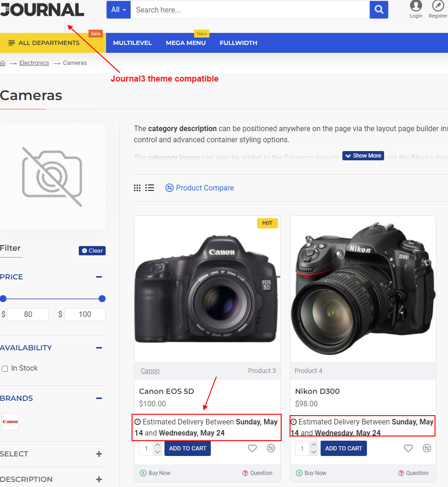Click Show More on category description
448x487 pixels.
(363, 156)
